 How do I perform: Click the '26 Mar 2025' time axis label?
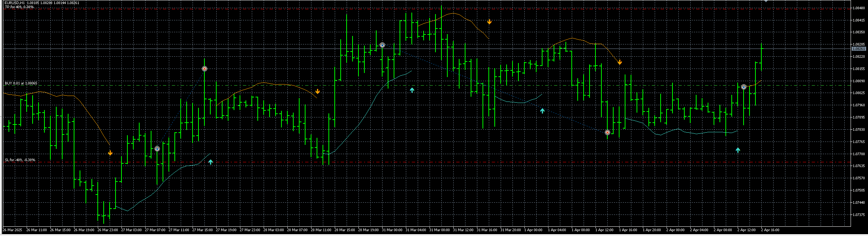(13, 230)
